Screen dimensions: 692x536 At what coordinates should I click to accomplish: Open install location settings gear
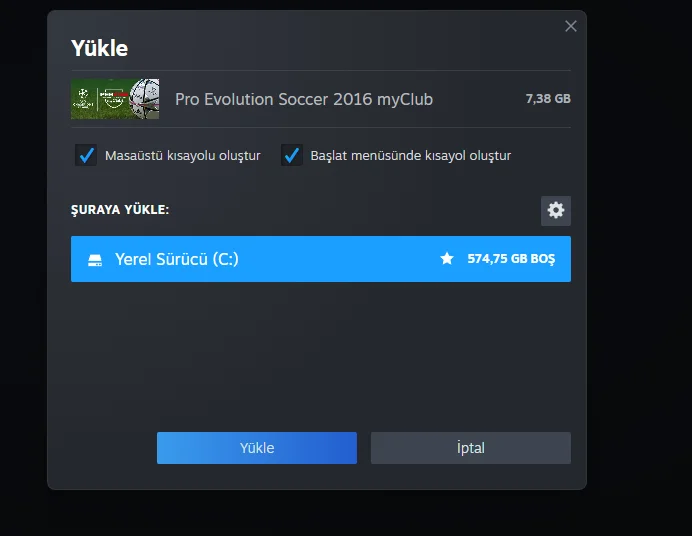[x=556, y=210]
